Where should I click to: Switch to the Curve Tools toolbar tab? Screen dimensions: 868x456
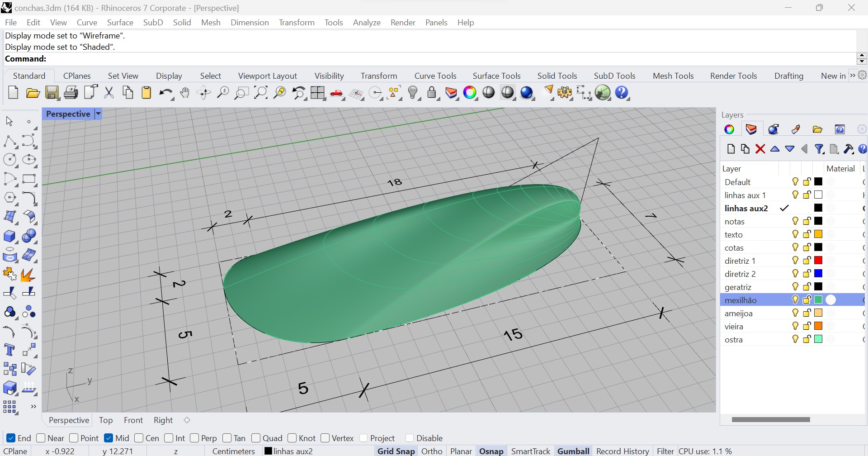tap(435, 76)
